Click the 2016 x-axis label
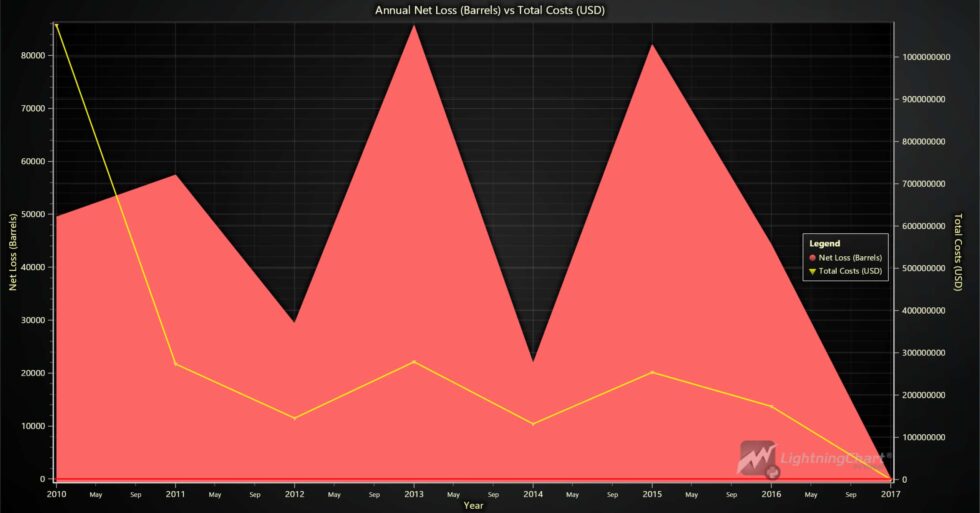Image resolution: width=980 pixels, height=513 pixels. (771, 494)
